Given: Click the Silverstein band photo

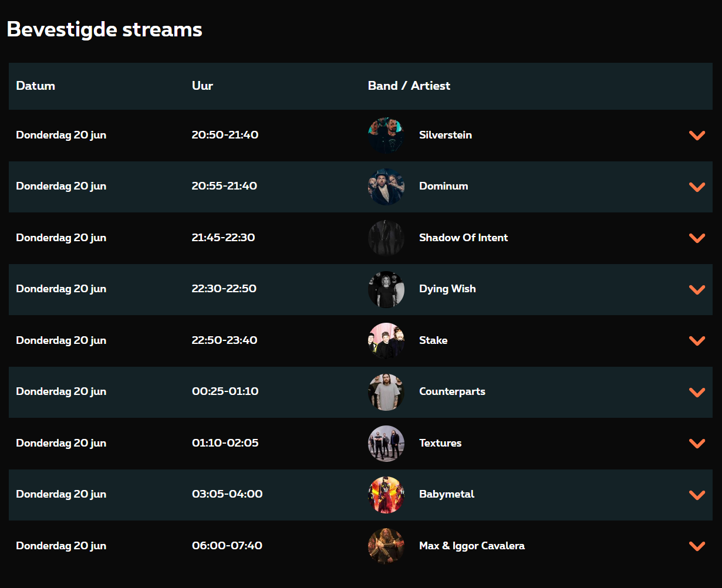Looking at the screenshot, I should point(386,135).
